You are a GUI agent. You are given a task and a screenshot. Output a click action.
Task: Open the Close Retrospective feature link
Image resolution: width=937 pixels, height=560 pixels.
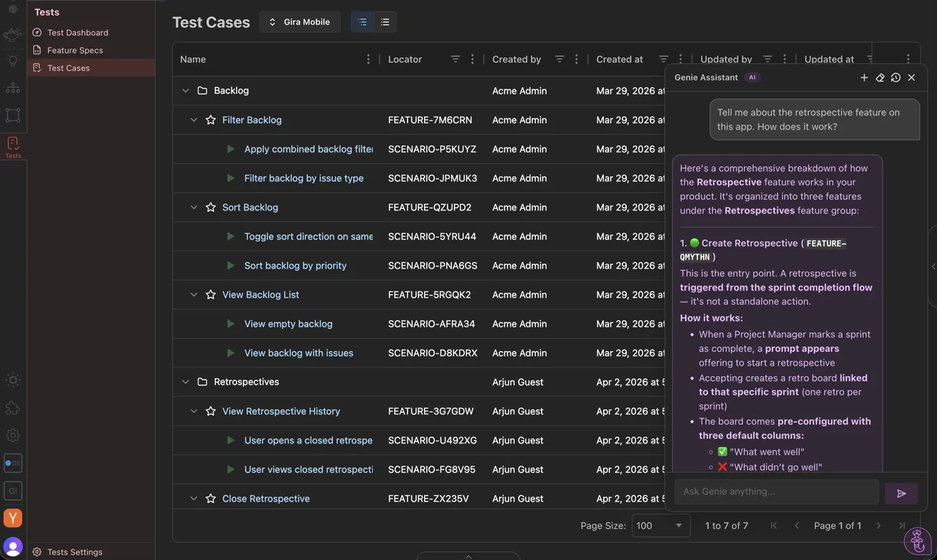(x=266, y=499)
